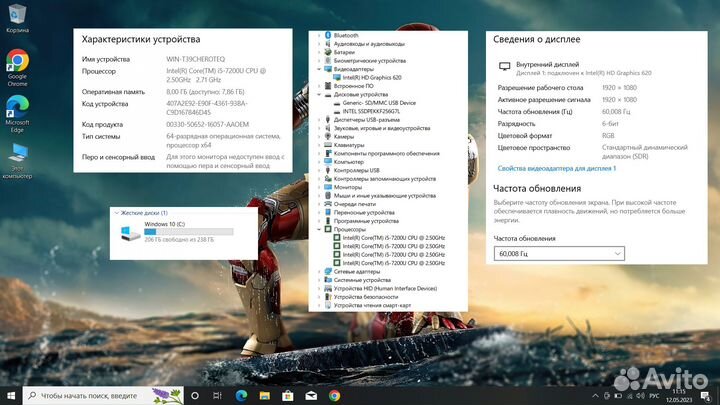This screenshot has height=405, width=720.
Task: Select 'Аудиовходы и аудиовыходы' tree row
Action: [x=369, y=44]
